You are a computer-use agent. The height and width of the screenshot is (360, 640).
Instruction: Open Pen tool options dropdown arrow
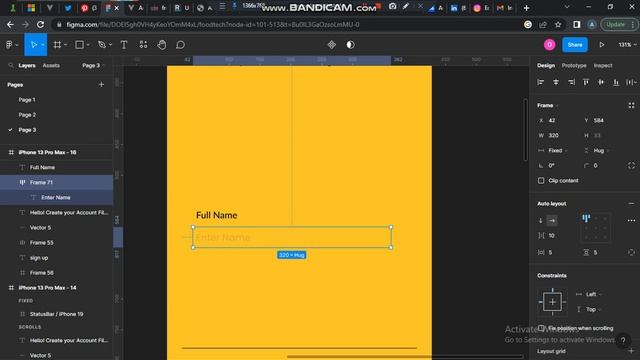point(111,45)
